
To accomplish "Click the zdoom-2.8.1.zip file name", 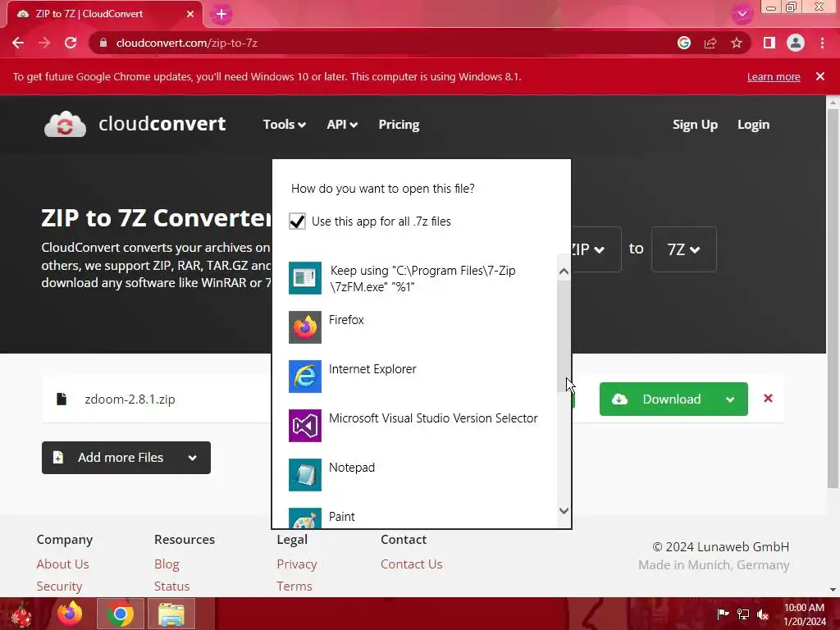I will tap(130, 399).
